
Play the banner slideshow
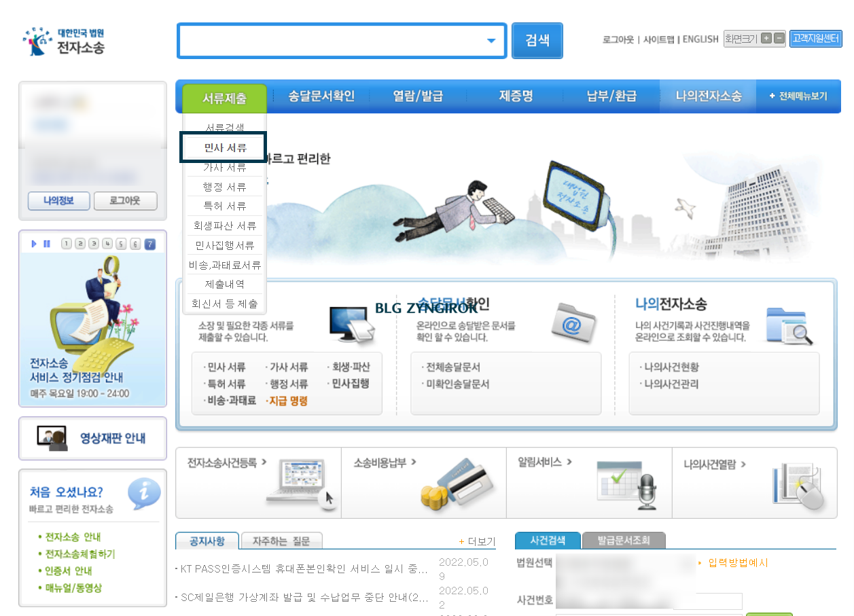35,244
